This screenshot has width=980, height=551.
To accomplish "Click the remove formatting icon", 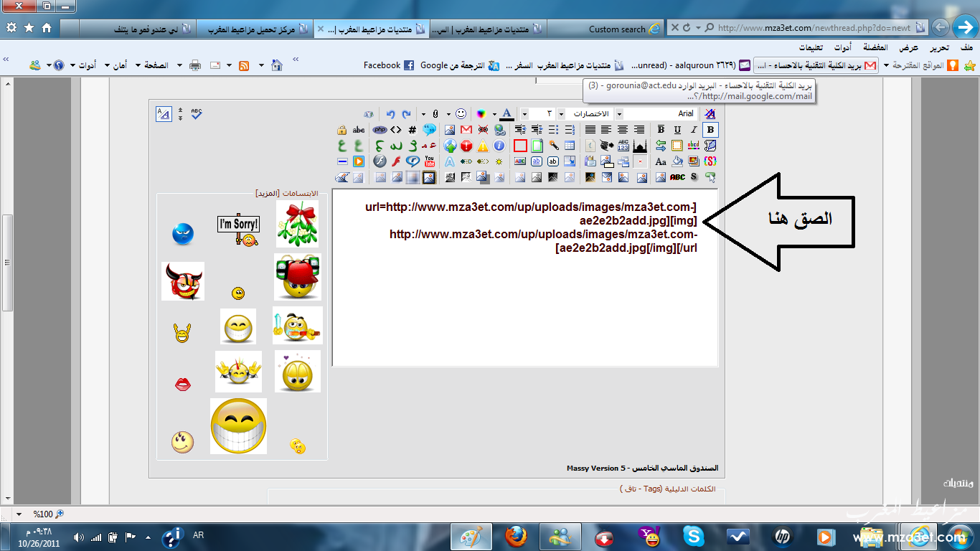I will (710, 114).
